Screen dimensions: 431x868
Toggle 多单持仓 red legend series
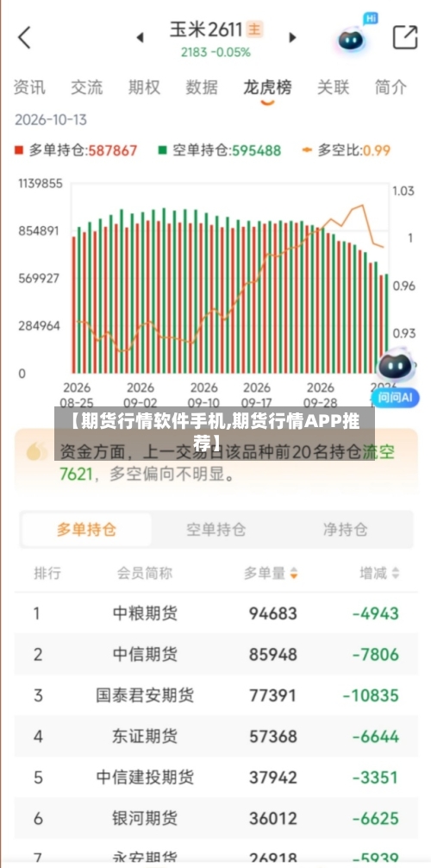[76, 150]
